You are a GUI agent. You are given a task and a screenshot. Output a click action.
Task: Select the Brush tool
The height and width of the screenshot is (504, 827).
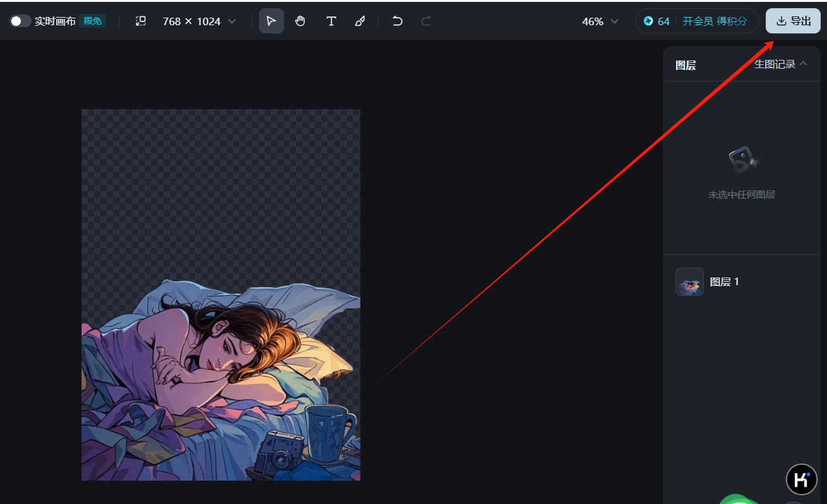(360, 21)
